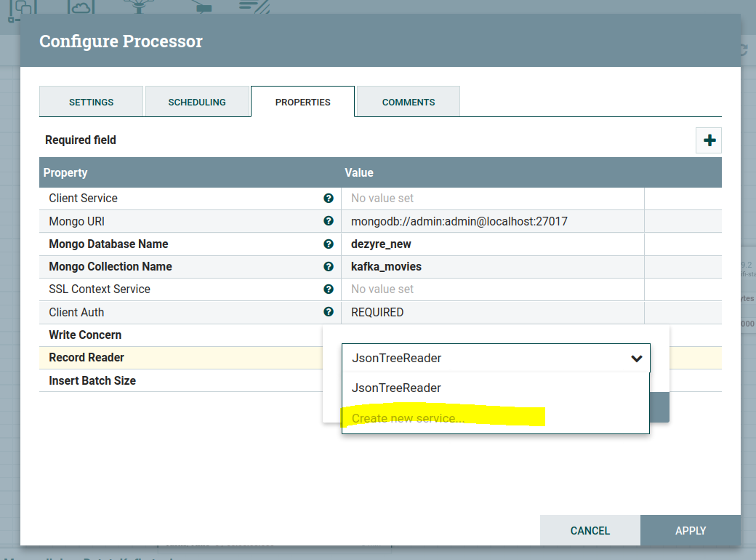Click help icon beside Mongo Database Name
Image resolution: width=756 pixels, height=560 pixels.
tap(329, 244)
